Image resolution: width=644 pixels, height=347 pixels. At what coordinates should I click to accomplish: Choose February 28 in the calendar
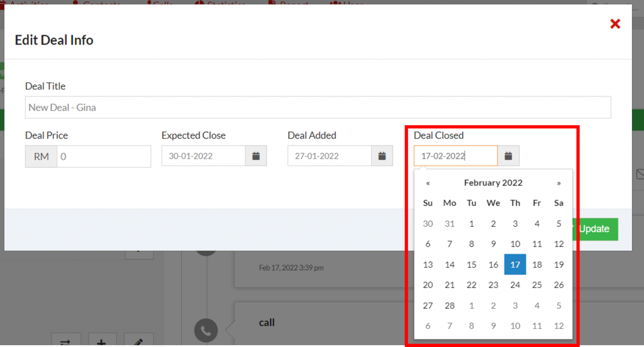pyautogui.click(x=450, y=305)
